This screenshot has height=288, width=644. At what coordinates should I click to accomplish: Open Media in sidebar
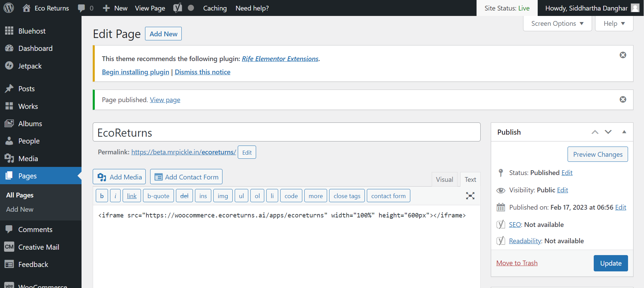tap(41, 158)
